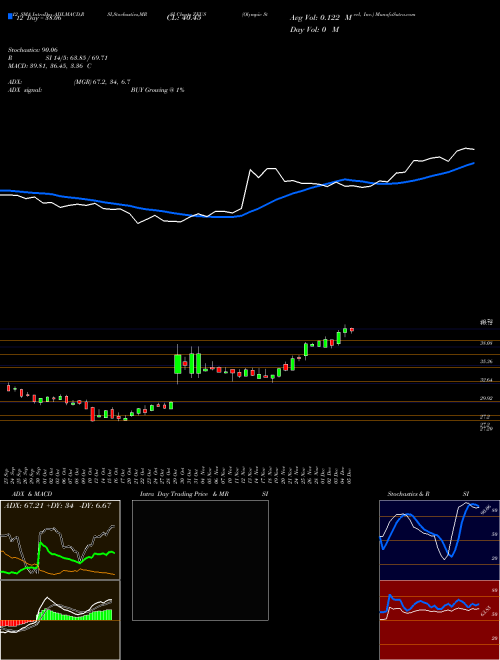This screenshot has height=660, width=500.
Task: Click the blue SMA line's right end
Action: [474, 163]
